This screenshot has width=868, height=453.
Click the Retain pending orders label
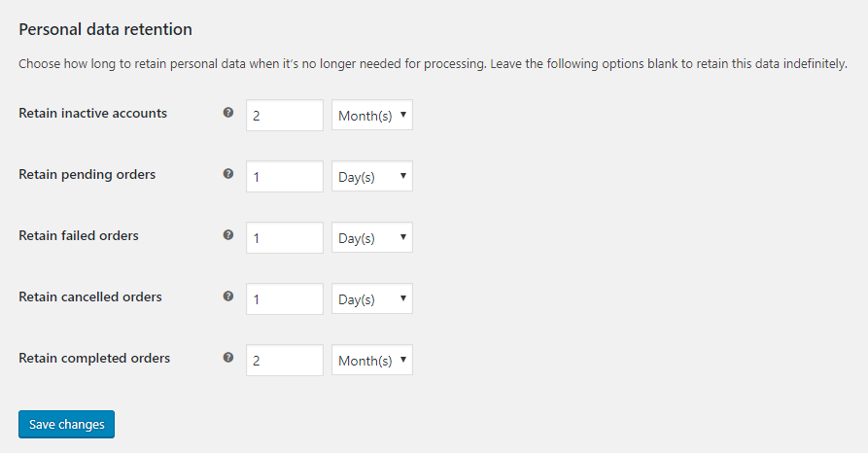[87, 174]
